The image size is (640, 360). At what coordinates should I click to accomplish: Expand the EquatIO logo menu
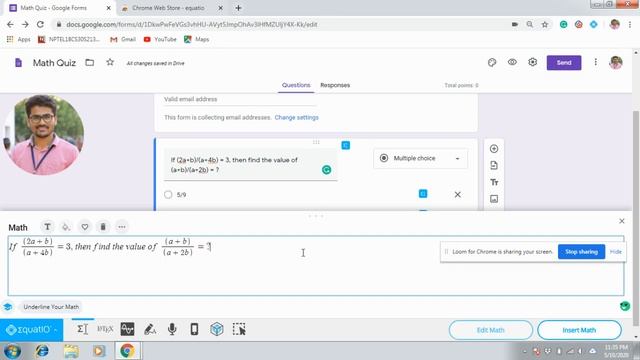coord(31,330)
